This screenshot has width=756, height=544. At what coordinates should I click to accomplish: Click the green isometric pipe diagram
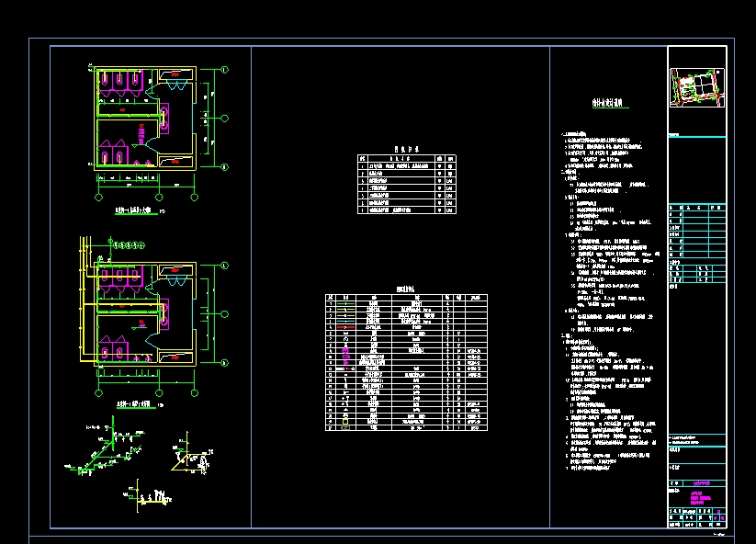(x=105, y=448)
